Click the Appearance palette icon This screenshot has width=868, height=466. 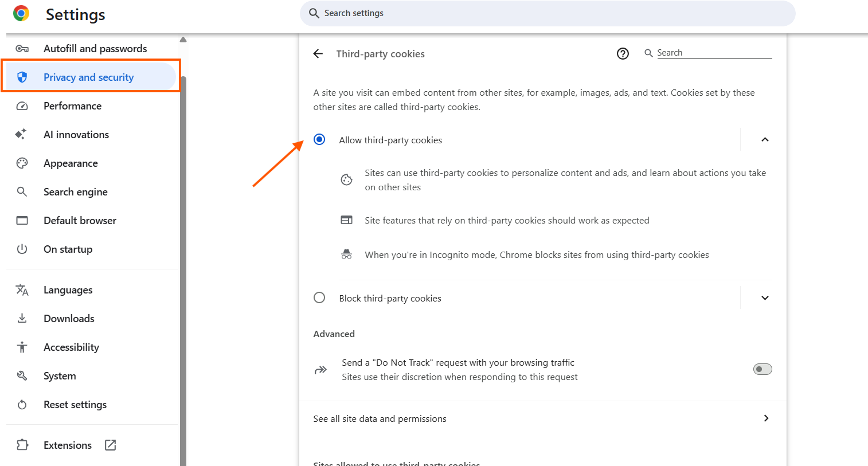pyautogui.click(x=22, y=163)
